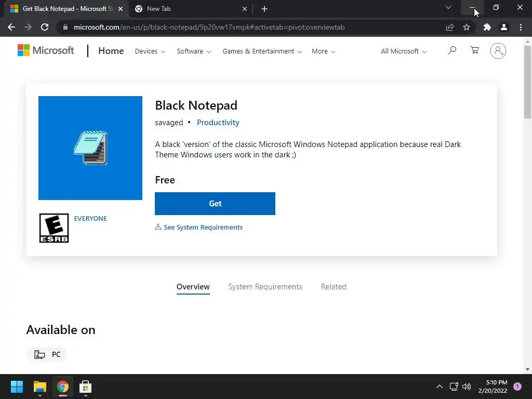Open the notification badge in tray
The image size is (532, 399).
click(517, 387)
